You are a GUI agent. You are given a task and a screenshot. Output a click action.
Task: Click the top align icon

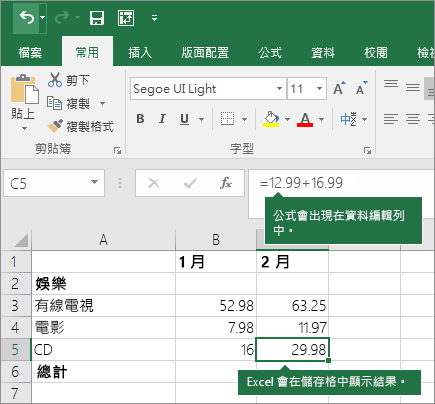(391, 84)
